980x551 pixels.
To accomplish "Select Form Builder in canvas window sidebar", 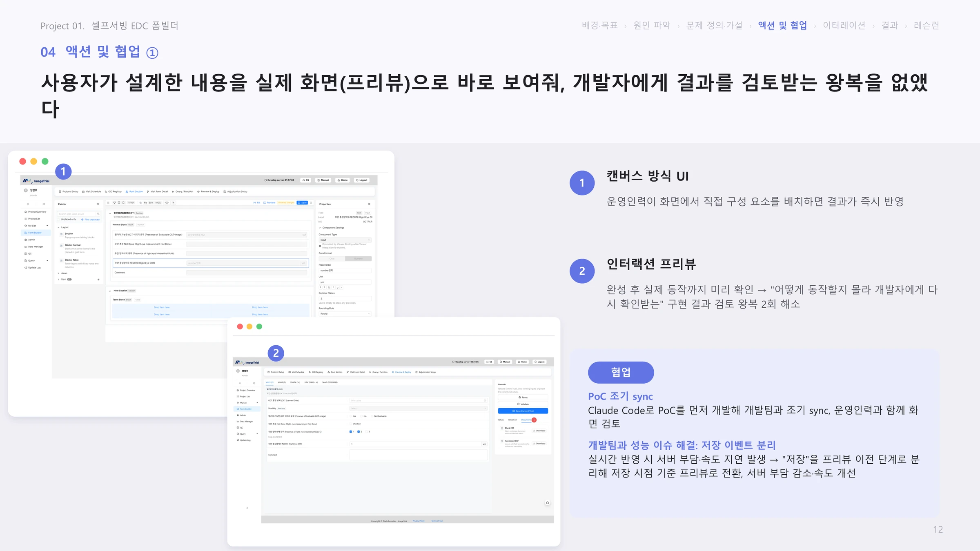I will coord(36,233).
